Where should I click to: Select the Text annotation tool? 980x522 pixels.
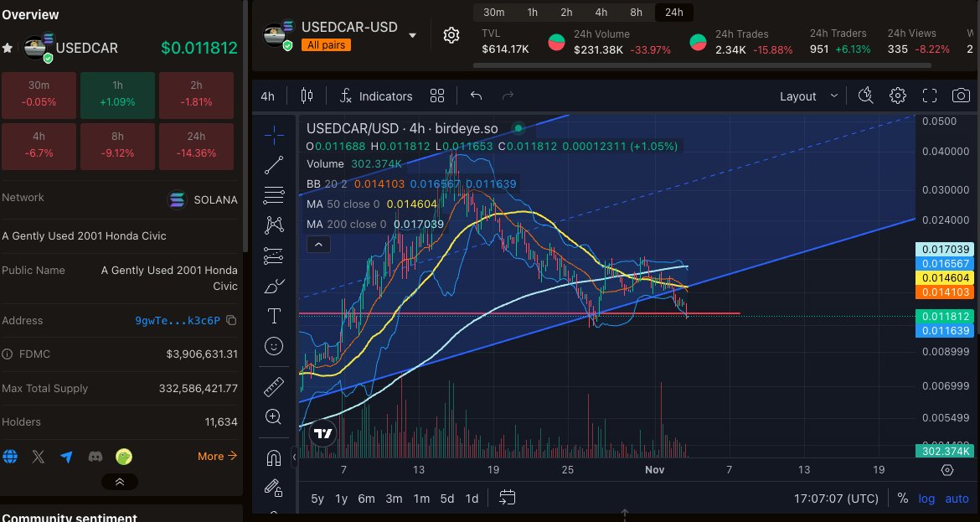pyautogui.click(x=274, y=316)
